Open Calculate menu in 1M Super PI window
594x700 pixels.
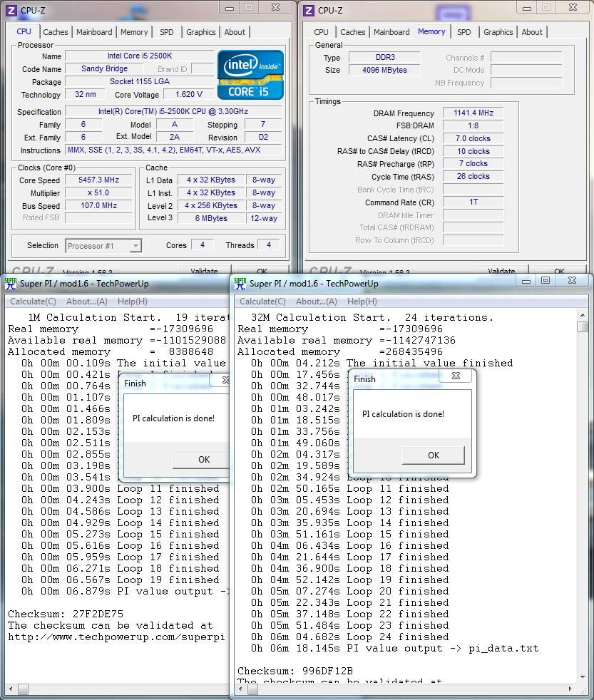tap(33, 302)
